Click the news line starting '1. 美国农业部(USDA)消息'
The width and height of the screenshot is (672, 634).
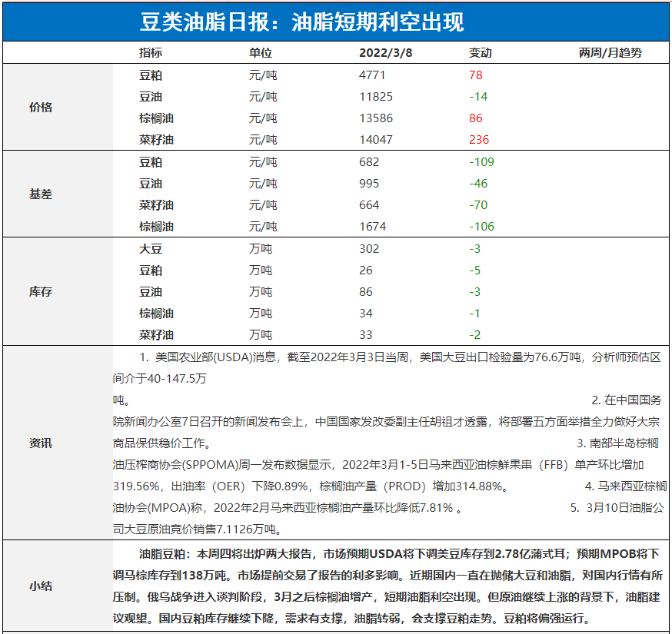[x=400, y=357]
